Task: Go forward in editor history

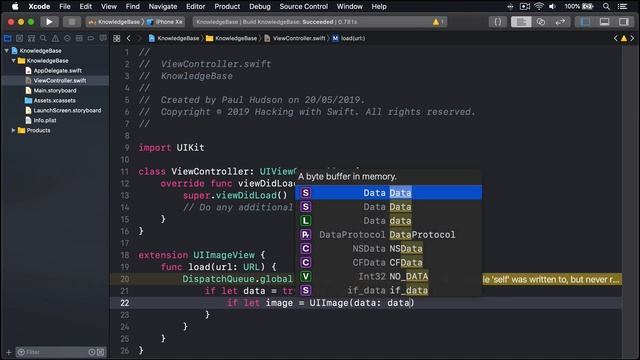Action: point(139,38)
